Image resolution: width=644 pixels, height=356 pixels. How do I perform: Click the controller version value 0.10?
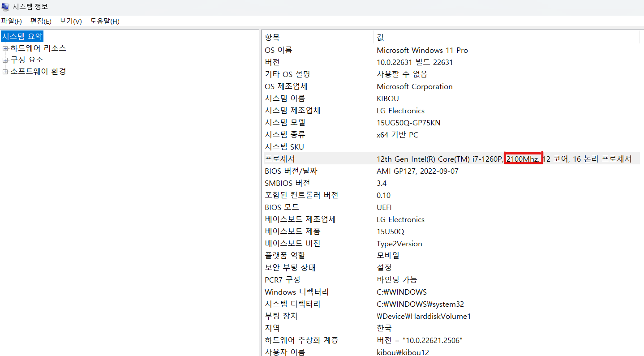384,195
